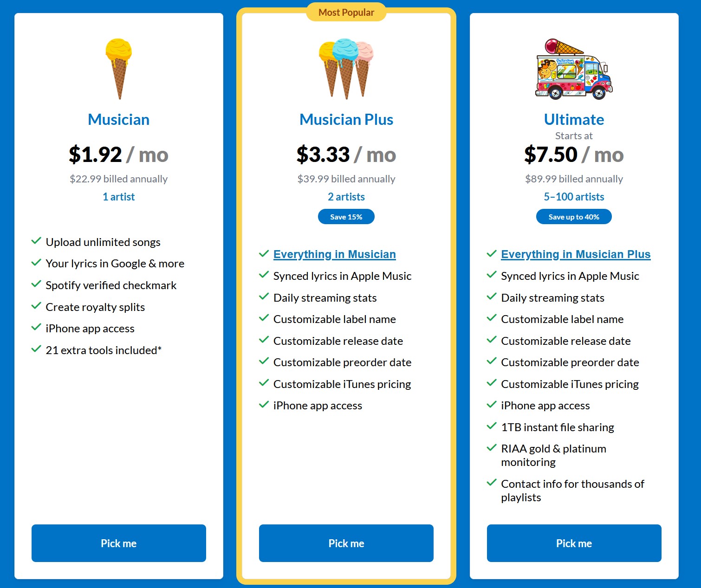Click the checkmark beside Upload unlimited songs
This screenshot has width=701, height=588.
click(x=36, y=241)
